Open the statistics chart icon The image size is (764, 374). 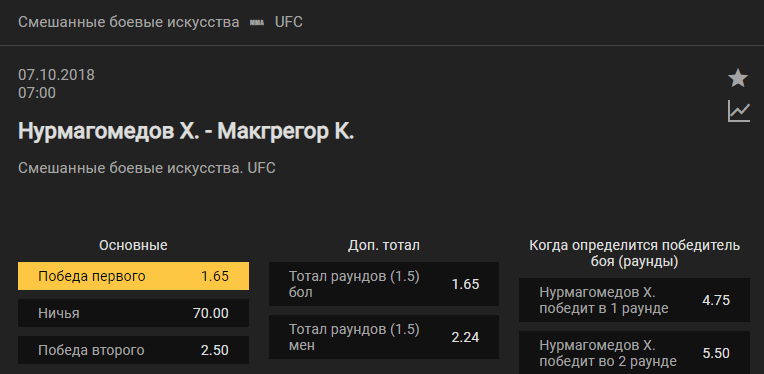tap(739, 111)
